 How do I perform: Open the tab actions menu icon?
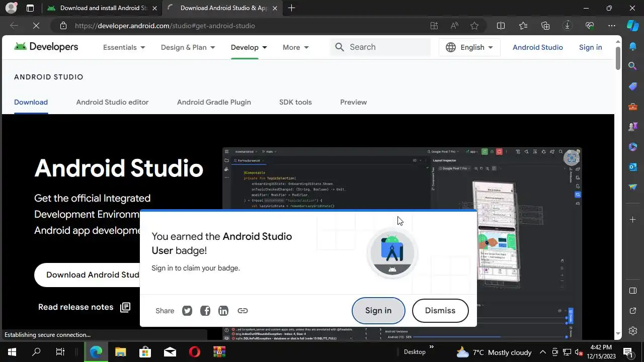pos(30,8)
